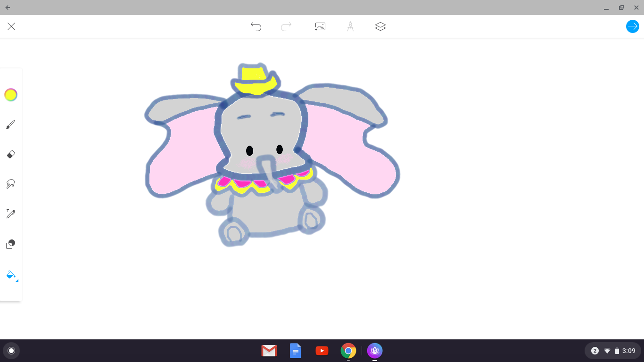Launch YouTube from the shelf
Screen dimensions: 644x362
tap(322, 351)
